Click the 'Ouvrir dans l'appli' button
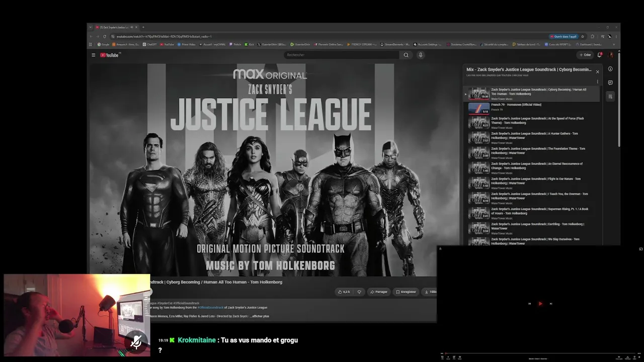 coord(563,36)
